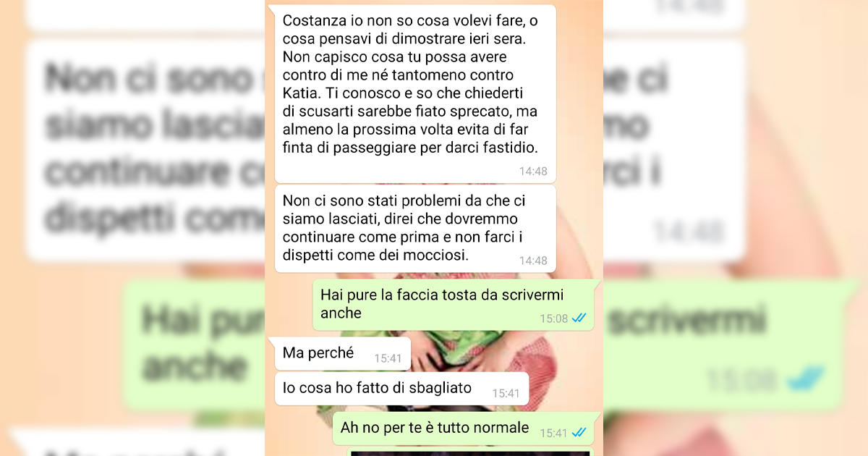The width and height of the screenshot is (868, 456).
Task: Click the large blurred blue checkmark at right
Action: pos(806,378)
